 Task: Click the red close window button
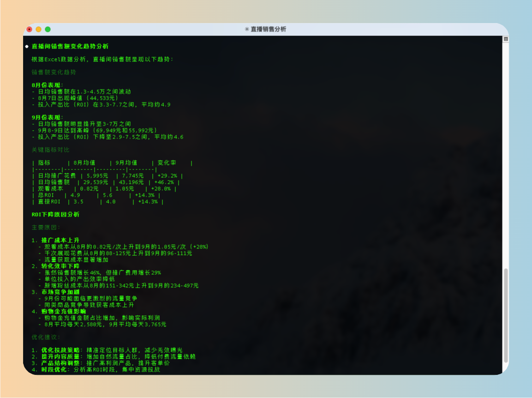[30, 29]
